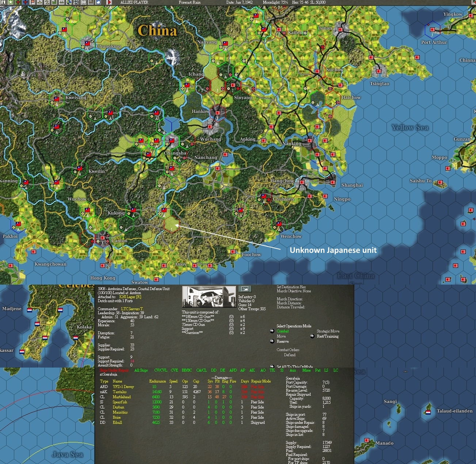Sort ships by Days column
476x464 pixels.
(x=244, y=381)
